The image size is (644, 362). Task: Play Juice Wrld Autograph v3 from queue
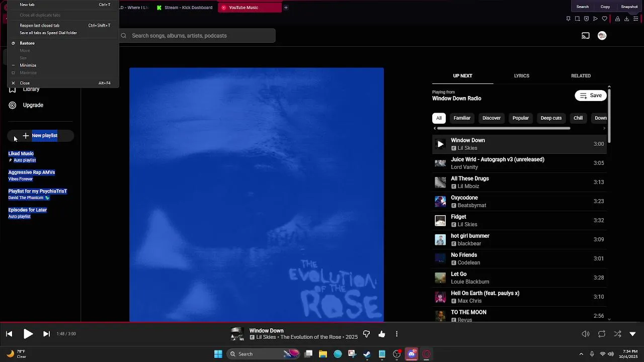pos(519,163)
